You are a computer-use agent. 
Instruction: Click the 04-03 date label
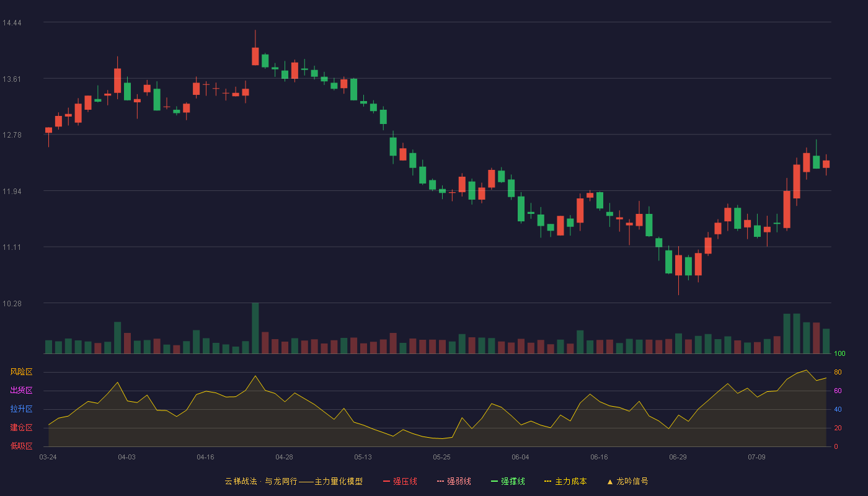click(126, 457)
